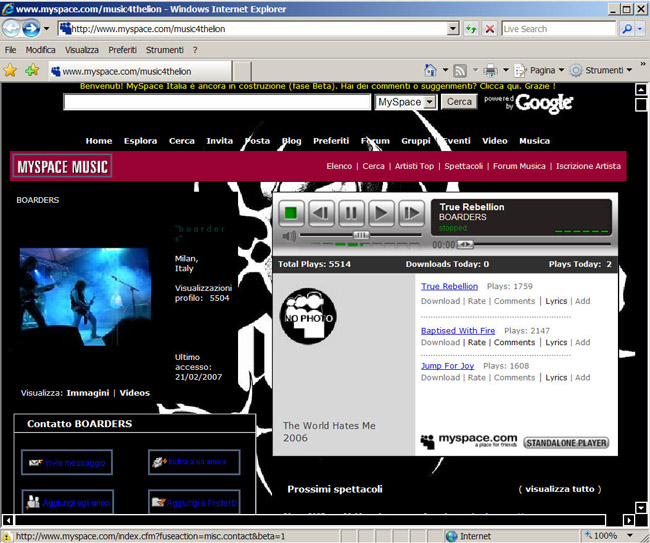650x543 pixels.
Task: Go to the Blog navigation link
Action: pyautogui.click(x=291, y=141)
